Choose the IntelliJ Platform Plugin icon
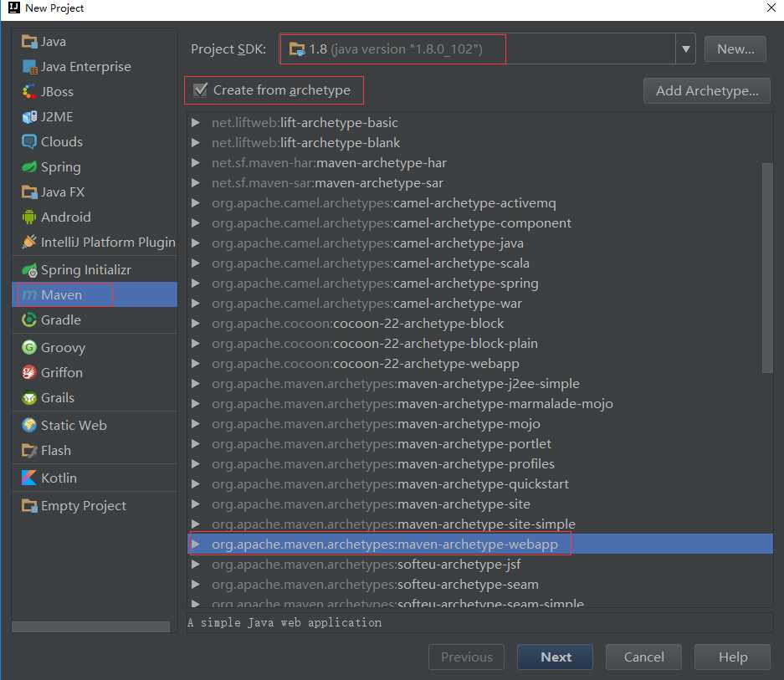 (x=29, y=242)
